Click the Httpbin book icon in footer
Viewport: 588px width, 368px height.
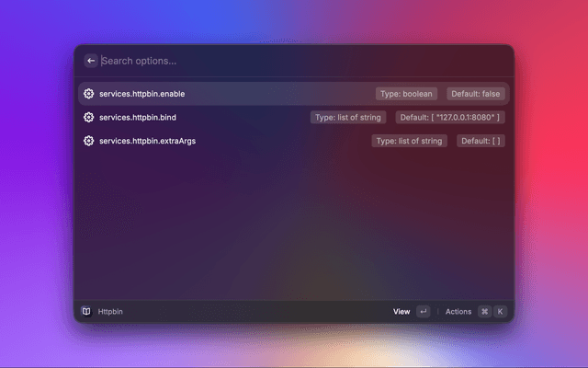pyautogui.click(x=86, y=312)
